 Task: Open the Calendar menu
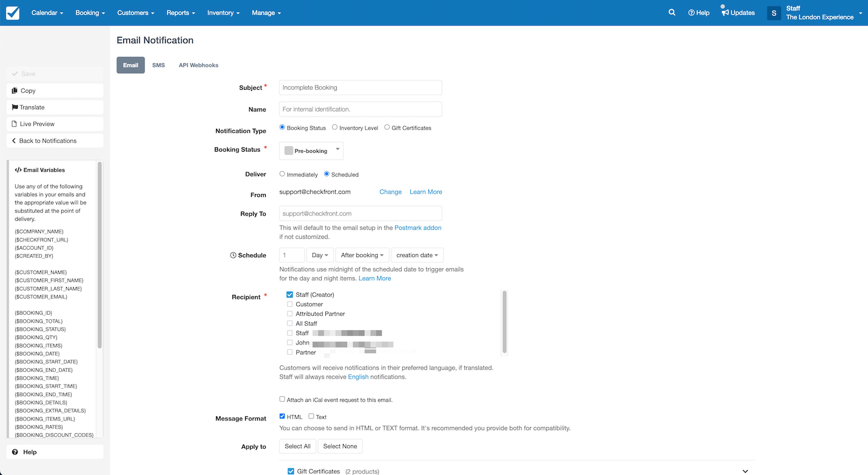click(47, 13)
